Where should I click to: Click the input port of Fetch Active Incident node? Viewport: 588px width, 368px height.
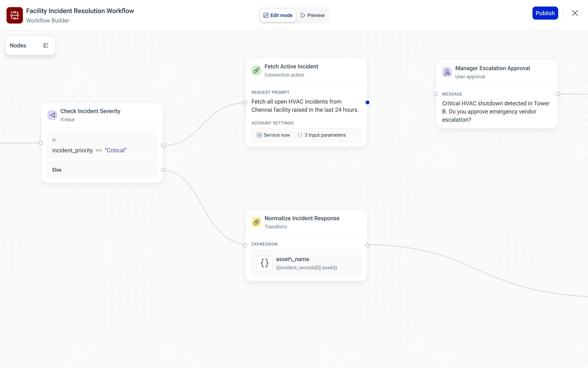(245, 102)
